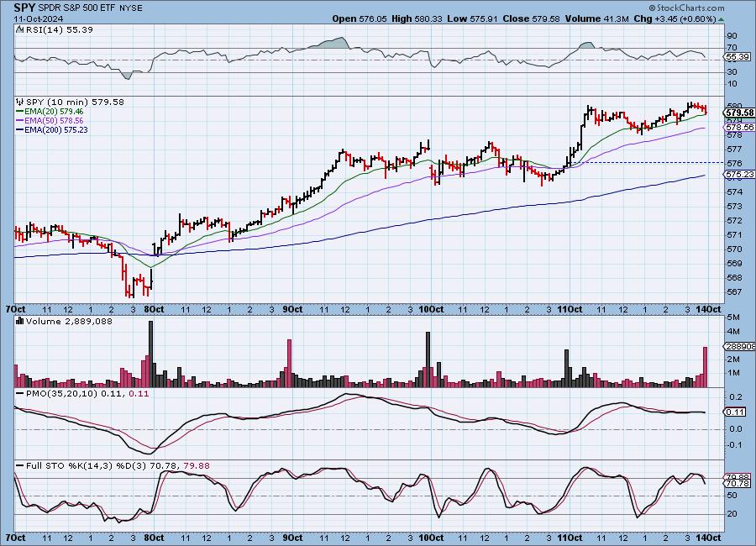Click the SPY ticker symbol in the header

pyautogui.click(x=24, y=8)
